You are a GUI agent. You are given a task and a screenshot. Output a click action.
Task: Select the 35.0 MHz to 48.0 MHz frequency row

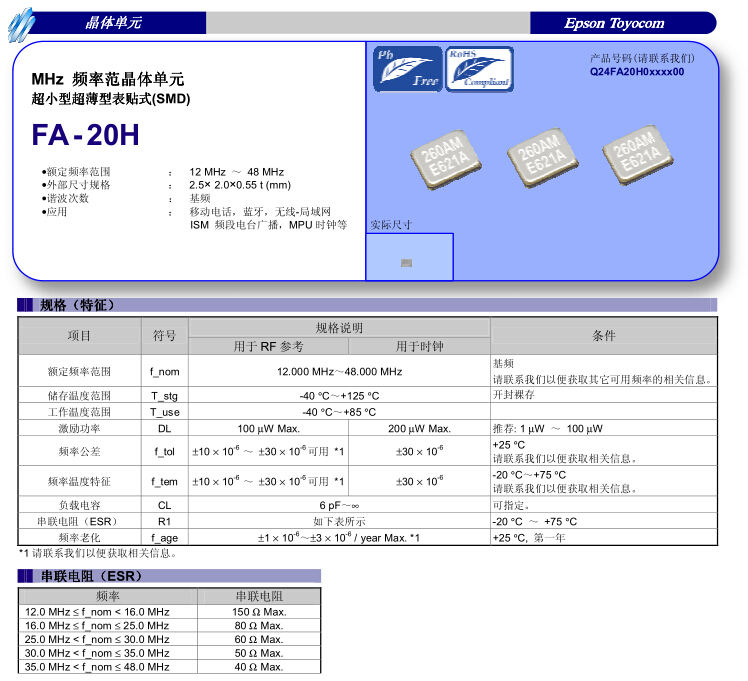(97, 667)
